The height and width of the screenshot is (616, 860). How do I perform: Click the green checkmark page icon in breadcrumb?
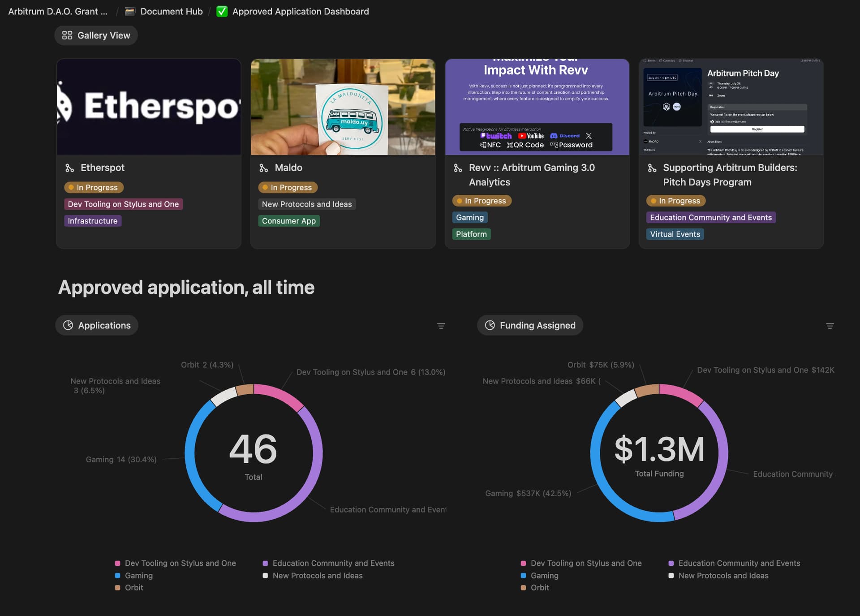click(222, 11)
